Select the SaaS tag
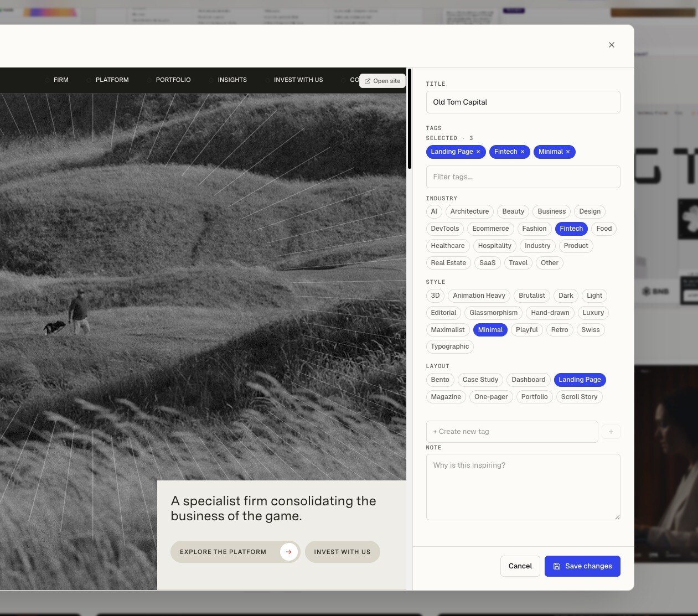 pyautogui.click(x=488, y=263)
